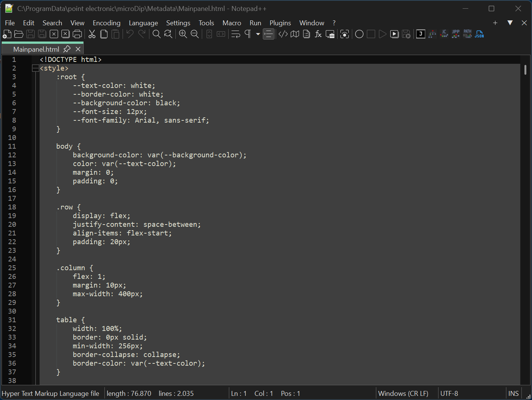Open the Settings menu
Viewport: 532px width, 400px height.
pyautogui.click(x=178, y=23)
